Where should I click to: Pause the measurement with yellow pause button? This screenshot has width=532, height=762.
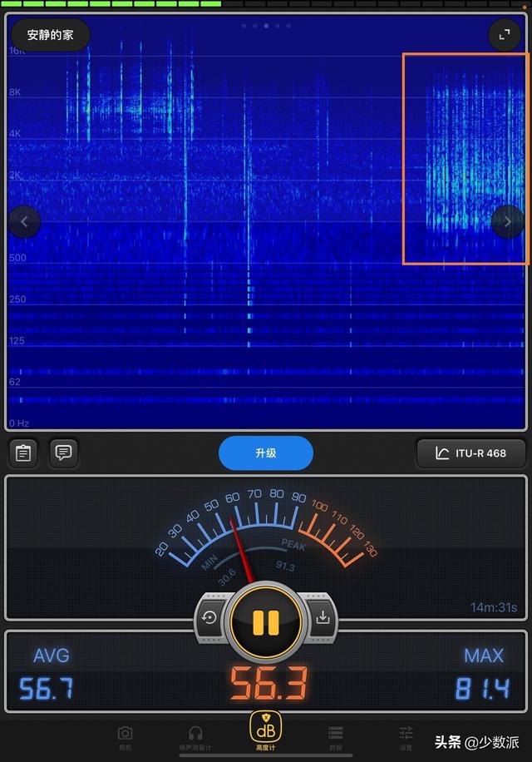tap(266, 622)
